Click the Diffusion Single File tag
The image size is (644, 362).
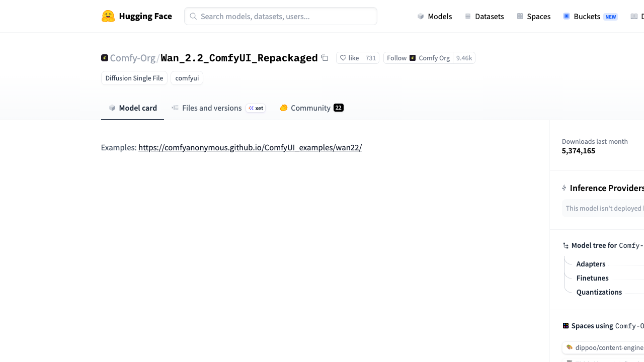coord(134,78)
